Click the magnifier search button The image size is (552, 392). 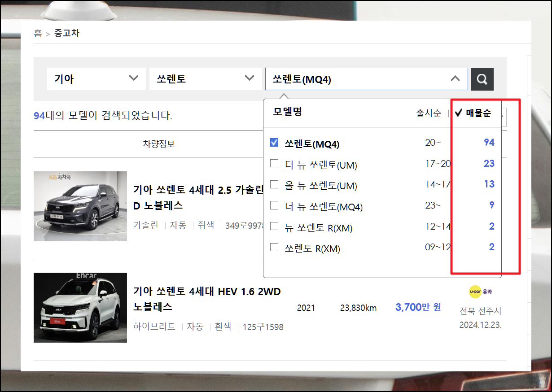click(x=482, y=79)
